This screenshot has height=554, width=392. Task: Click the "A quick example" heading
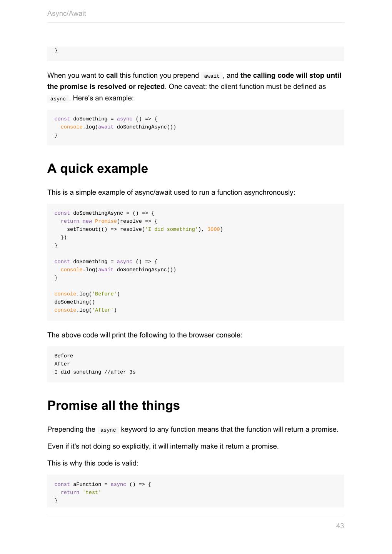(97, 169)
